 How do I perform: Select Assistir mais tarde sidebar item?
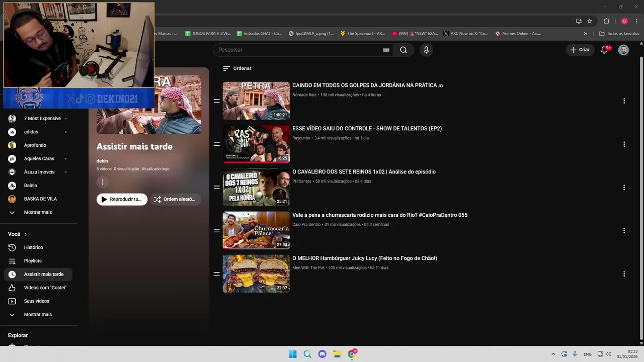tap(38, 275)
